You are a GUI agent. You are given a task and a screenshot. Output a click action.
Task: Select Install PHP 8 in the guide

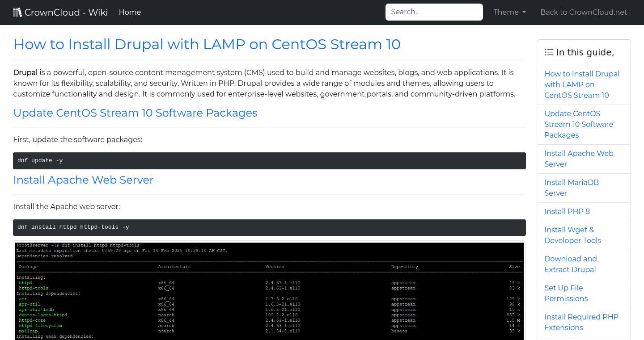click(x=567, y=211)
